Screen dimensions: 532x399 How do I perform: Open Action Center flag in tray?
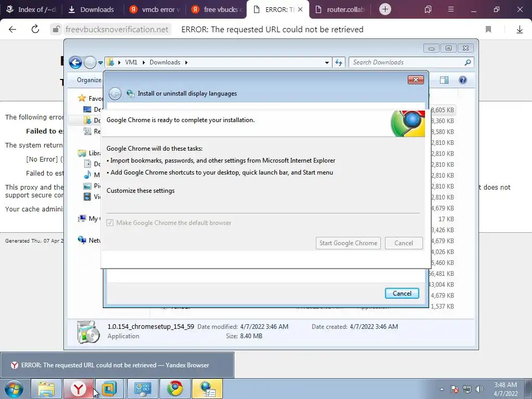coord(455,389)
